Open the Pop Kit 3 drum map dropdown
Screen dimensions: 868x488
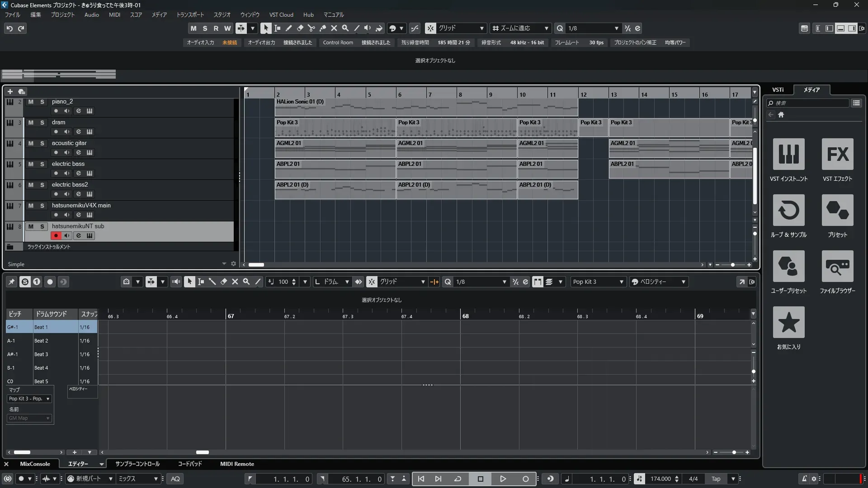click(x=30, y=399)
